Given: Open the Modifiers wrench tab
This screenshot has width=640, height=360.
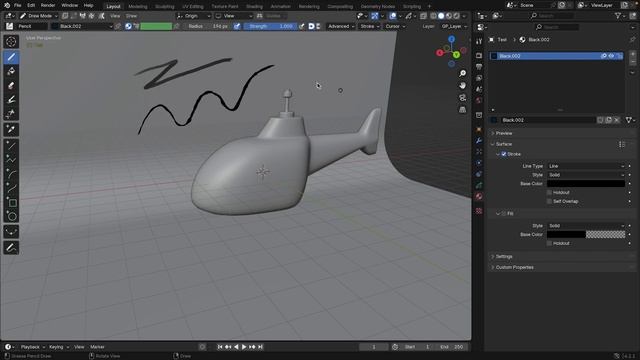Looking at the screenshot, I should 479,141.
